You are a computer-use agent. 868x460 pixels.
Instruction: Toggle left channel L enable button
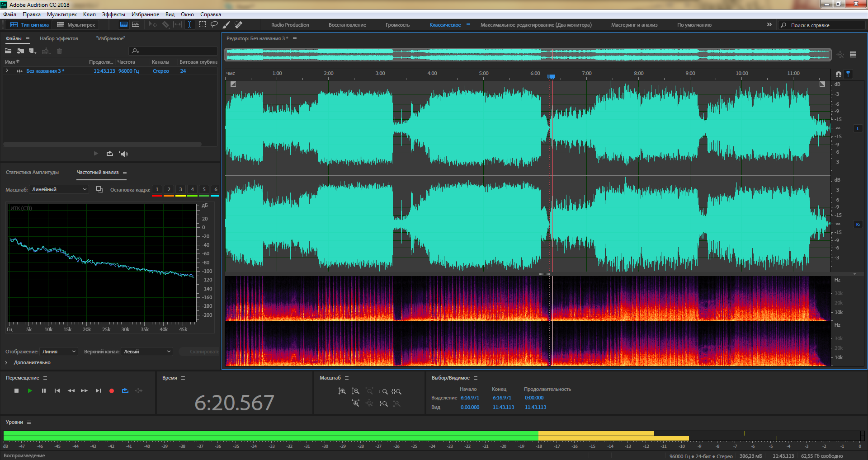click(x=858, y=129)
